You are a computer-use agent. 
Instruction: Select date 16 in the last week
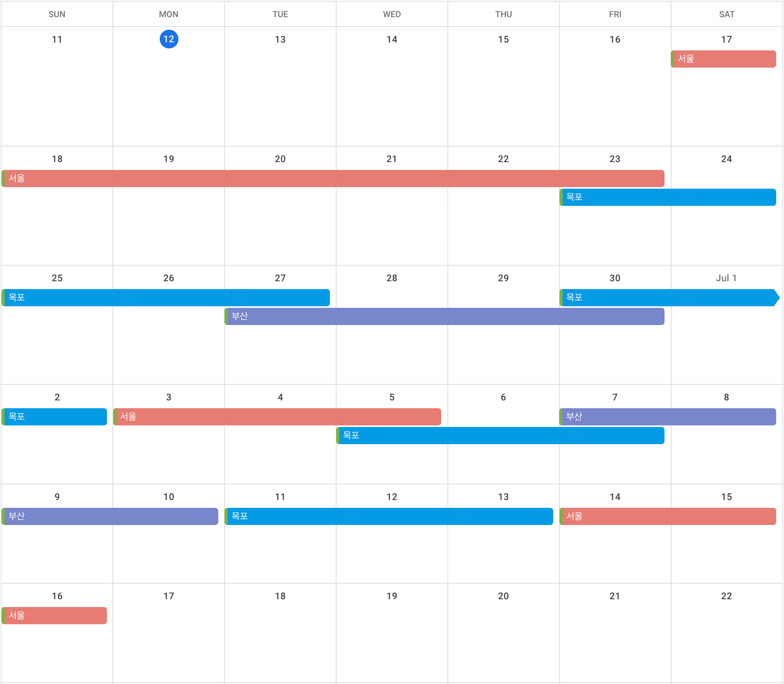click(x=57, y=596)
